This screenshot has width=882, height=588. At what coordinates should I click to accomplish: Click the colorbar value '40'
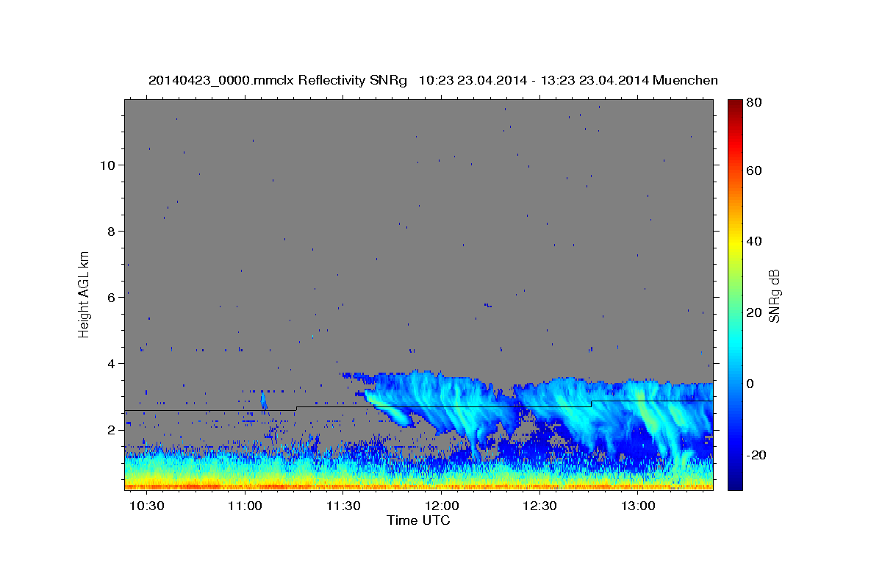[x=756, y=241]
